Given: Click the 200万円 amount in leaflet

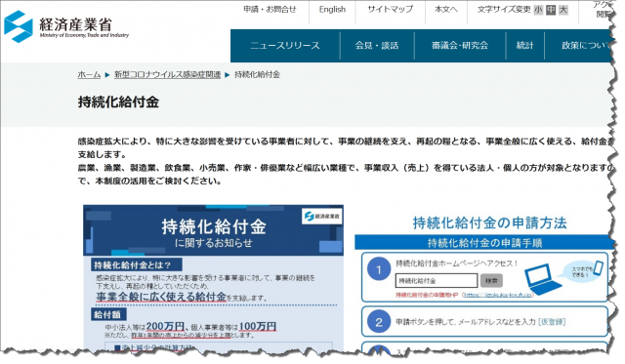Looking at the screenshot, I should tap(165, 327).
